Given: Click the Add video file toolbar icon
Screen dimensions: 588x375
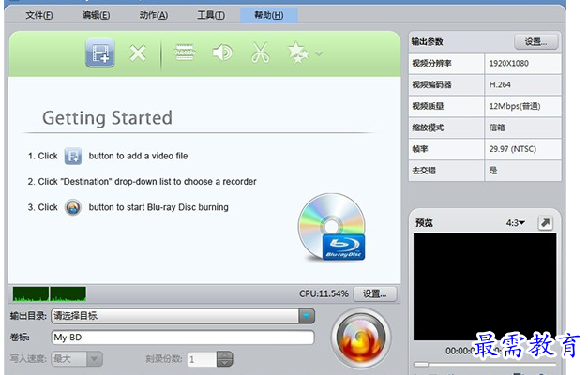Looking at the screenshot, I should 100,52.
